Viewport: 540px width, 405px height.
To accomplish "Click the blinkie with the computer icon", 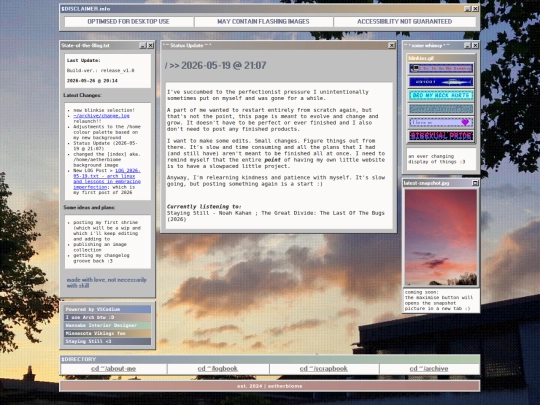I will (x=441, y=69).
